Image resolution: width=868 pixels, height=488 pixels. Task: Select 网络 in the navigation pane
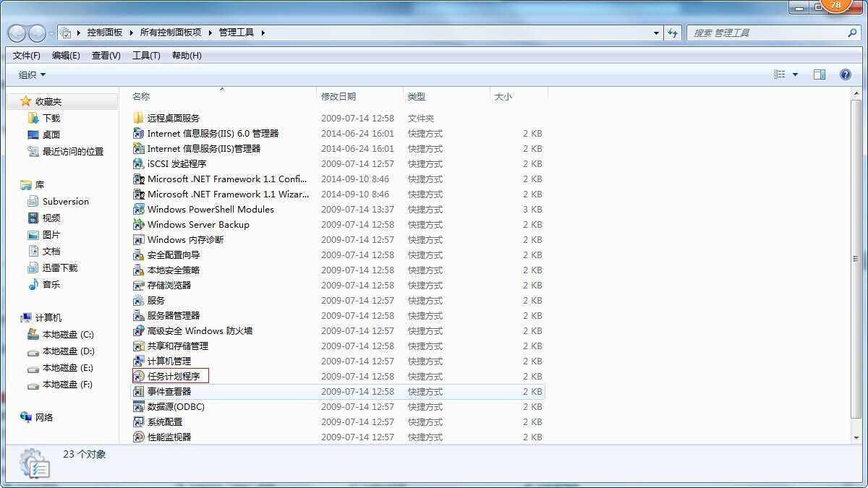pos(44,417)
